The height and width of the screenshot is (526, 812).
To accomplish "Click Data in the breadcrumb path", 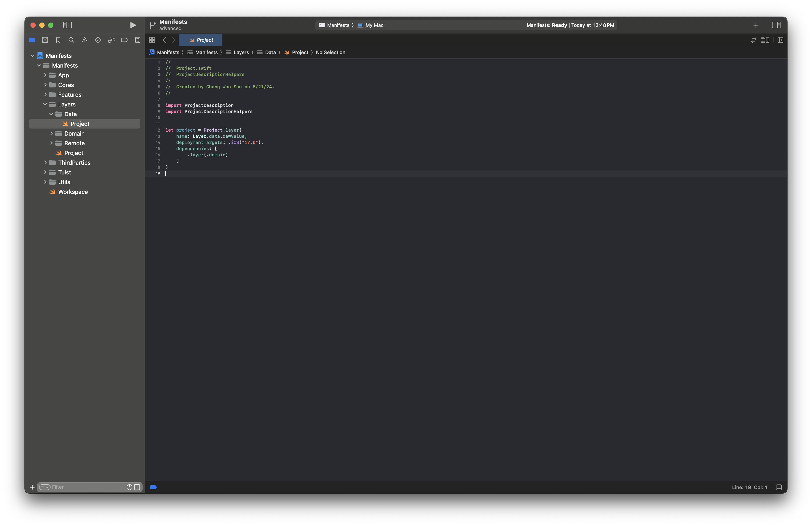I will coord(267,52).
